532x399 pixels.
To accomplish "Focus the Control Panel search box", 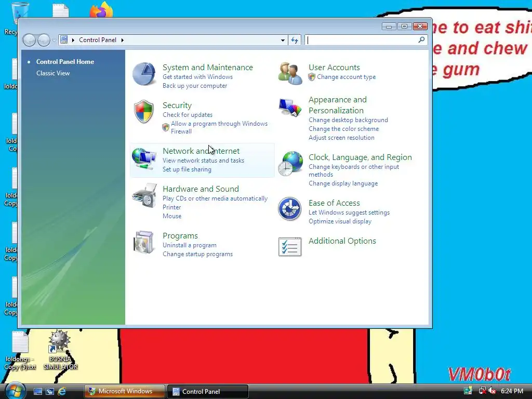I will pos(362,40).
